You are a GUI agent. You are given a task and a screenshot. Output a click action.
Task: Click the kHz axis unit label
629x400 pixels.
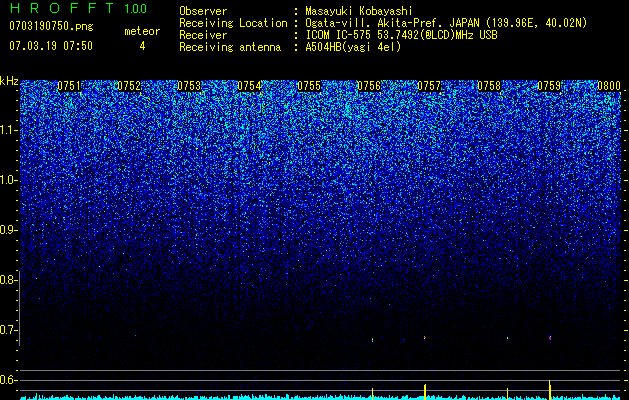point(9,81)
